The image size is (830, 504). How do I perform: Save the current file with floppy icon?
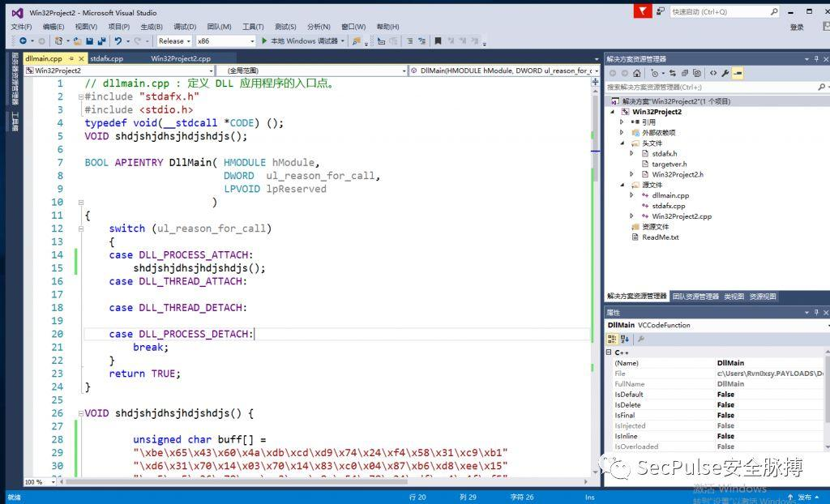89,41
